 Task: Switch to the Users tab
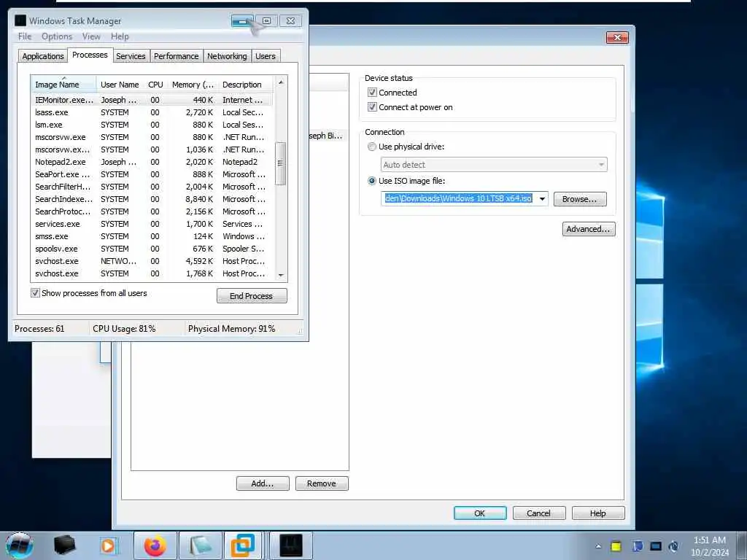pos(266,56)
